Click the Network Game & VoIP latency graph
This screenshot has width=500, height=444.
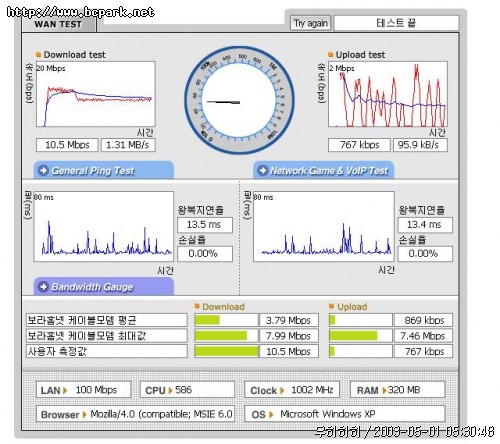pos(324,226)
